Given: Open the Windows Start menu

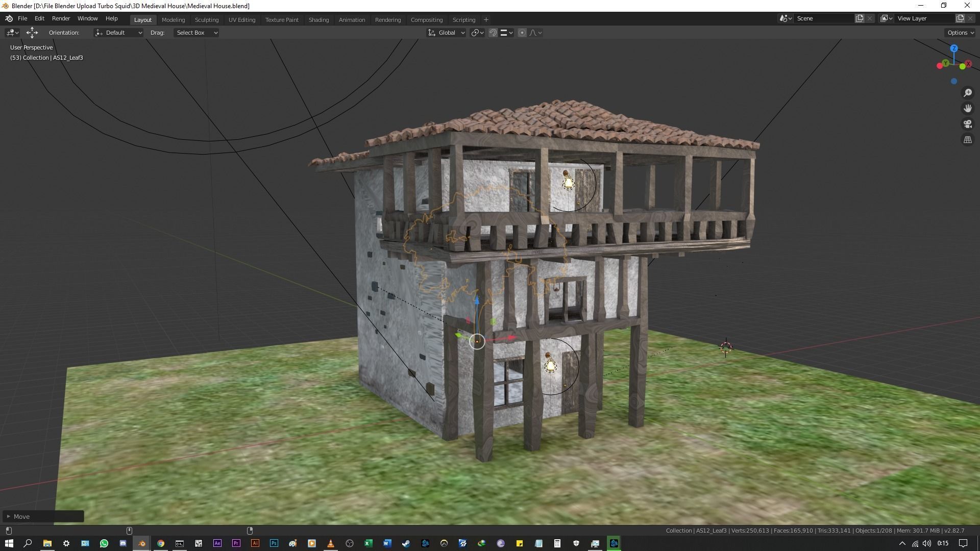Looking at the screenshot, I should tap(9, 543).
